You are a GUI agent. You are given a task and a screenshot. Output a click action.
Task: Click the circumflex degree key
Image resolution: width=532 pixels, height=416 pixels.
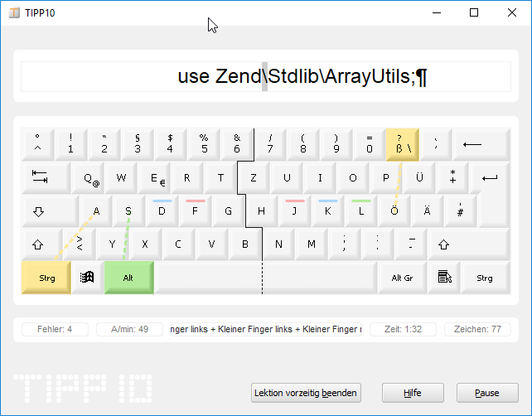click(x=37, y=144)
